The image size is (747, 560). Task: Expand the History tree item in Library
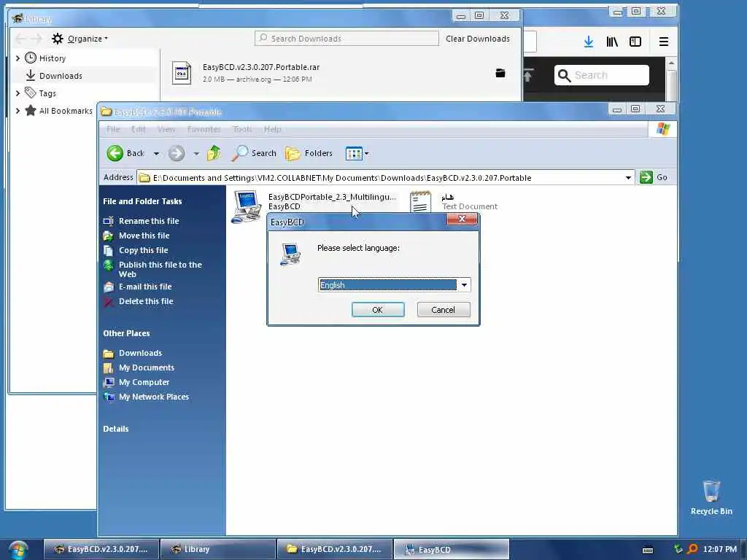(x=18, y=58)
